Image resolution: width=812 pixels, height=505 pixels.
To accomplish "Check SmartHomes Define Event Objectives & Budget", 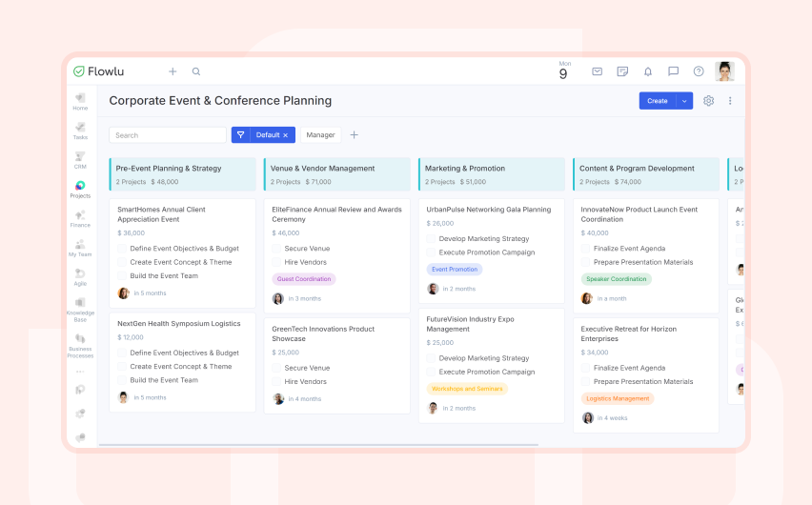I will pyautogui.click(x=122, y=249).
